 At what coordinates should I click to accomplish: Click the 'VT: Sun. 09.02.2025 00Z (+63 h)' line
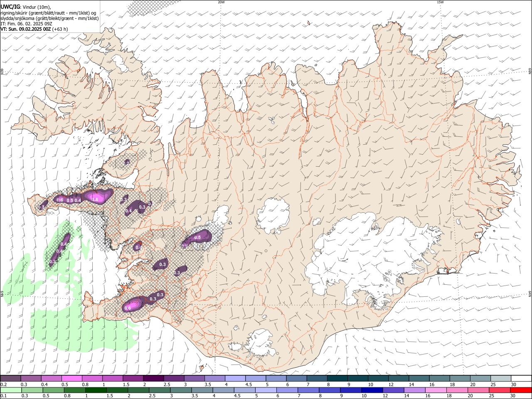34,29
